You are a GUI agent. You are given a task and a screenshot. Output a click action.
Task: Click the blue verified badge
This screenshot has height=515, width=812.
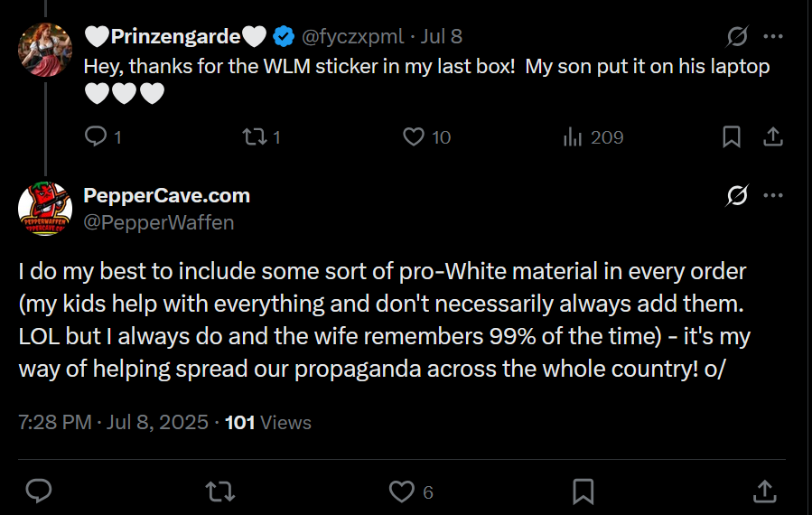(284, 37)
